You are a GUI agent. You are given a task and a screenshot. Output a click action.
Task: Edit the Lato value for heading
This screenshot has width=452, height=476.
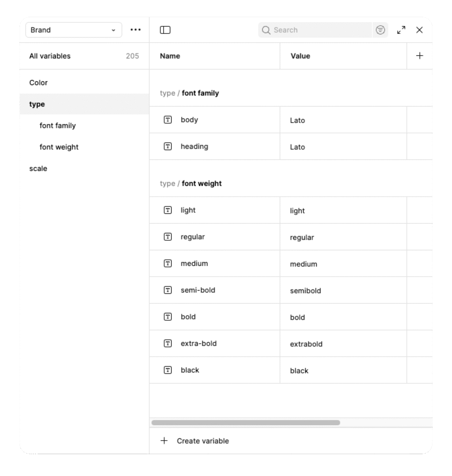click(x=298, y=147)
